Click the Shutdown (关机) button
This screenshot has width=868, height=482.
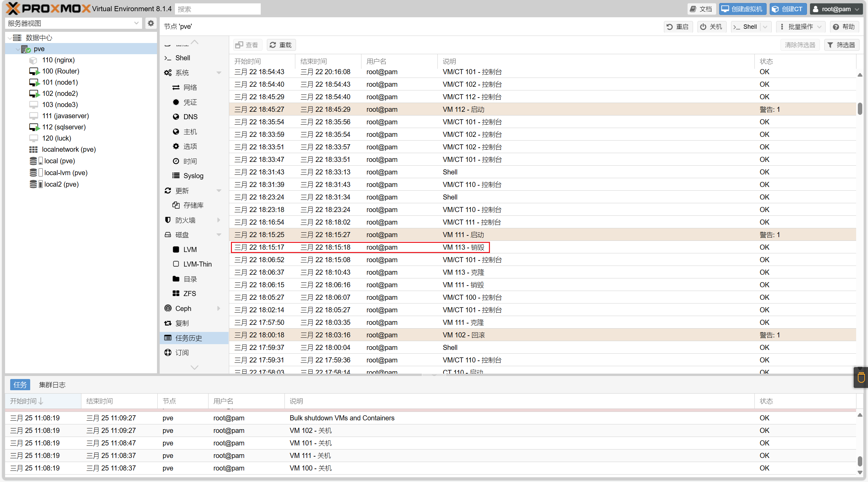pos(711,27)
